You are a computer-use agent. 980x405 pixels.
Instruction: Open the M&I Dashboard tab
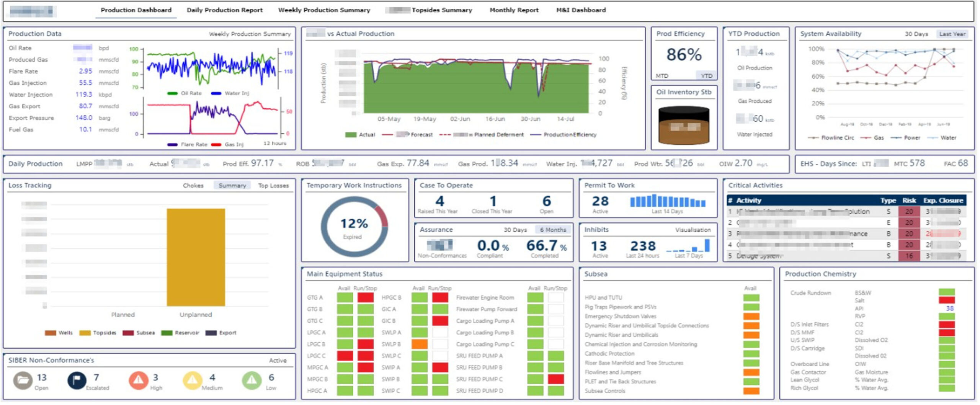tap(581, 10)
